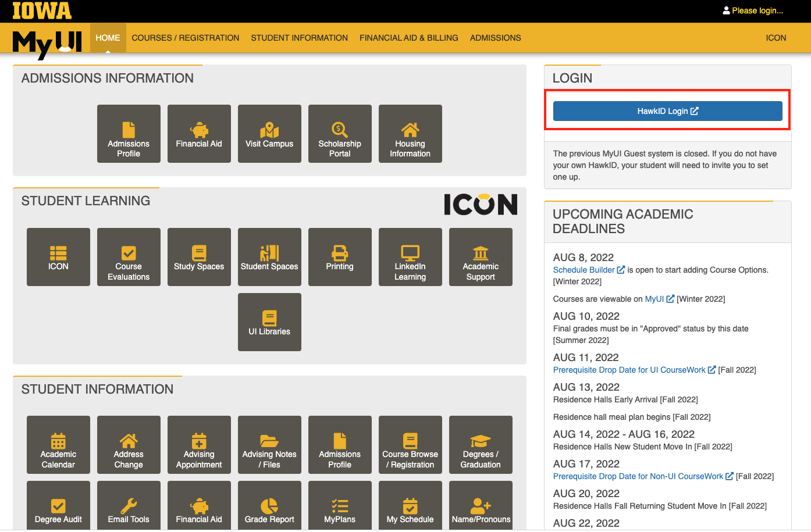Open the Student Information menu
This screenshot has height=532, width=811.
coord(300,38)
